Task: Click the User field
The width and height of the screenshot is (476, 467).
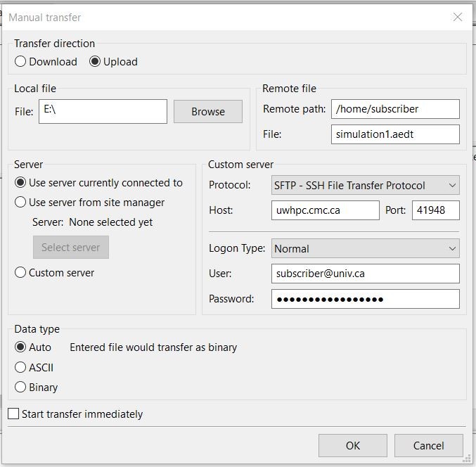Action: (365, 274)
